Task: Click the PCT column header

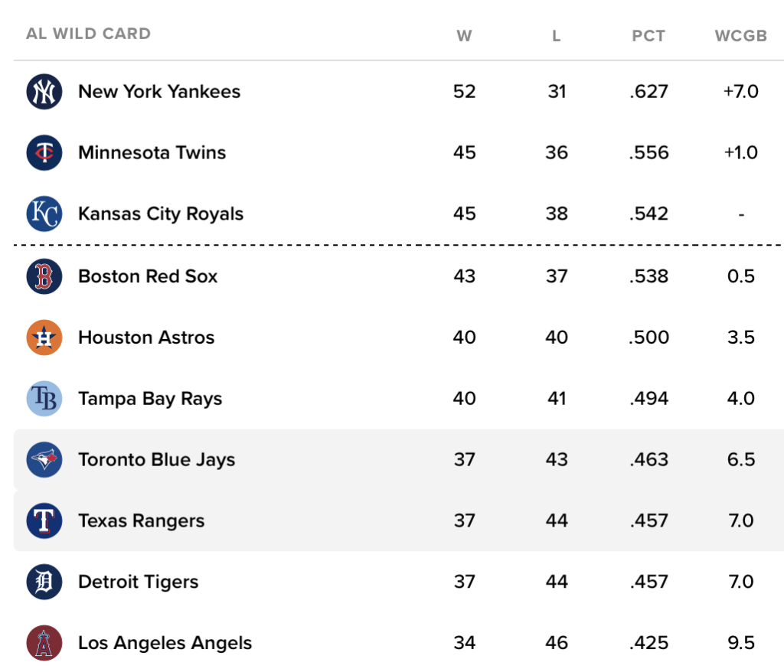Action: (648, 36)
